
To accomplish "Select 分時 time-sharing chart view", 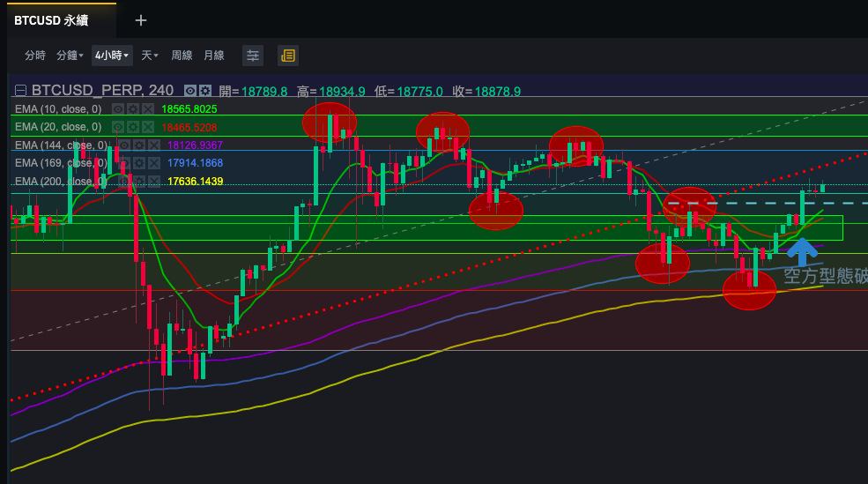I will (35, 56).
